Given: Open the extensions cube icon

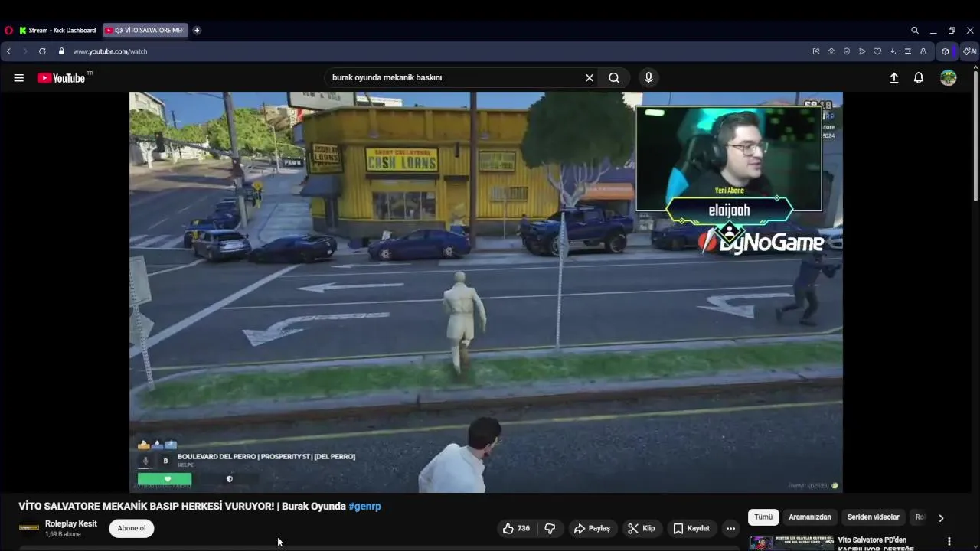Looking at the screenshot, I should (x=946, y=51).
